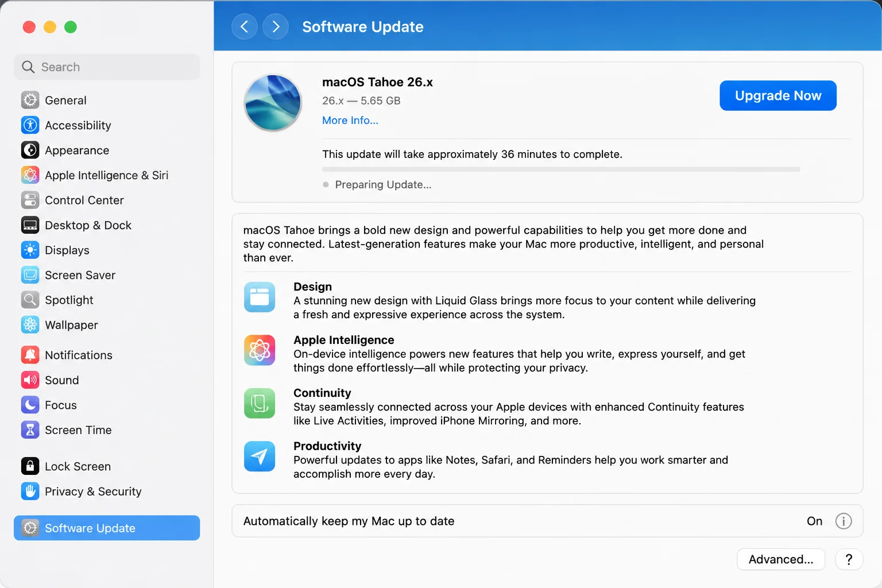Click the Displays sun icon
Screen dimensions: 882x588
(x=30, y=250)
